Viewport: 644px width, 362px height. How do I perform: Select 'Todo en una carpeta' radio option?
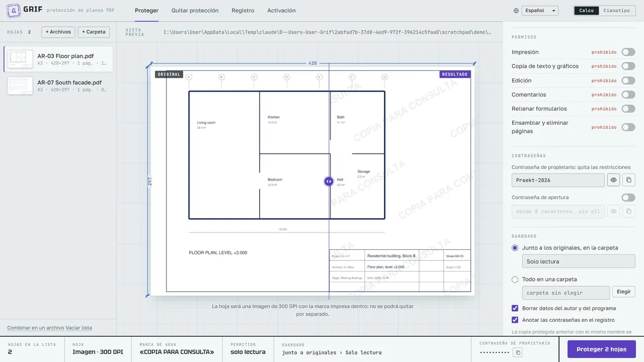(515, 280)
